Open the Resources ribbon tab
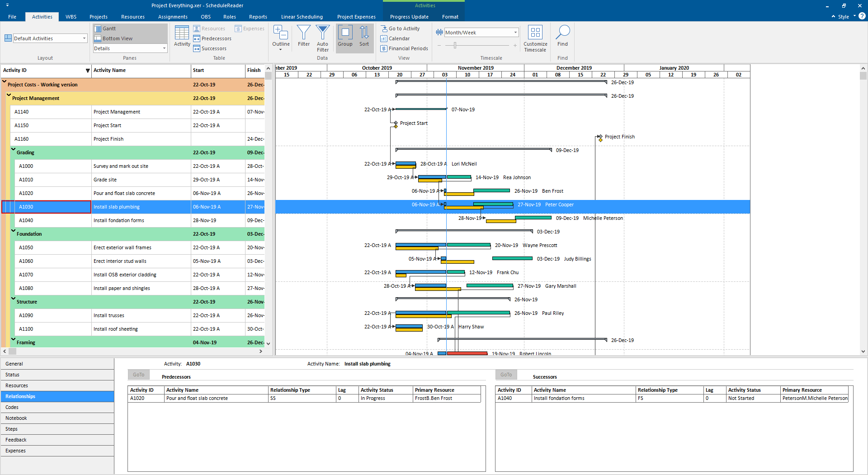The image size is (868, 475). click(133, 17)
